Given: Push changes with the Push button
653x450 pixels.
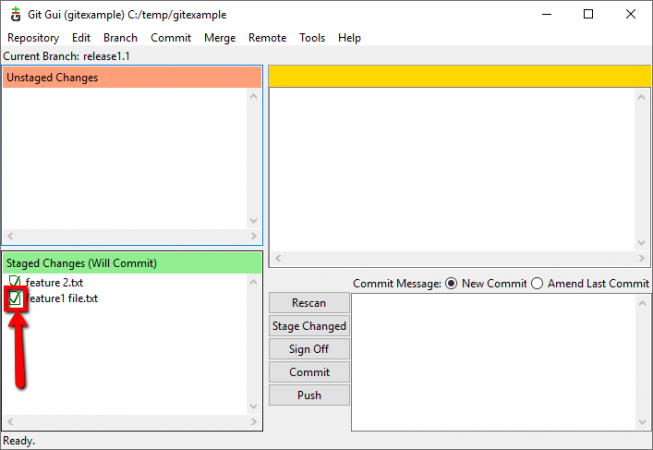Looking at the screenshot, I should point(309,395).
